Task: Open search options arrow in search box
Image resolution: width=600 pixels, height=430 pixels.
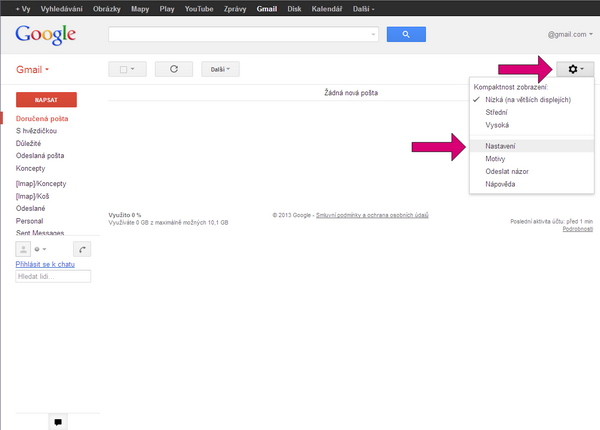Action: 373,34
